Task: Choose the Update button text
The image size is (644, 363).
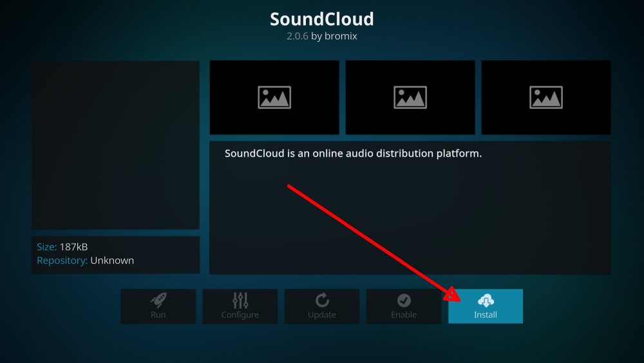Action: pyautogui.click(x=322, y=315)
